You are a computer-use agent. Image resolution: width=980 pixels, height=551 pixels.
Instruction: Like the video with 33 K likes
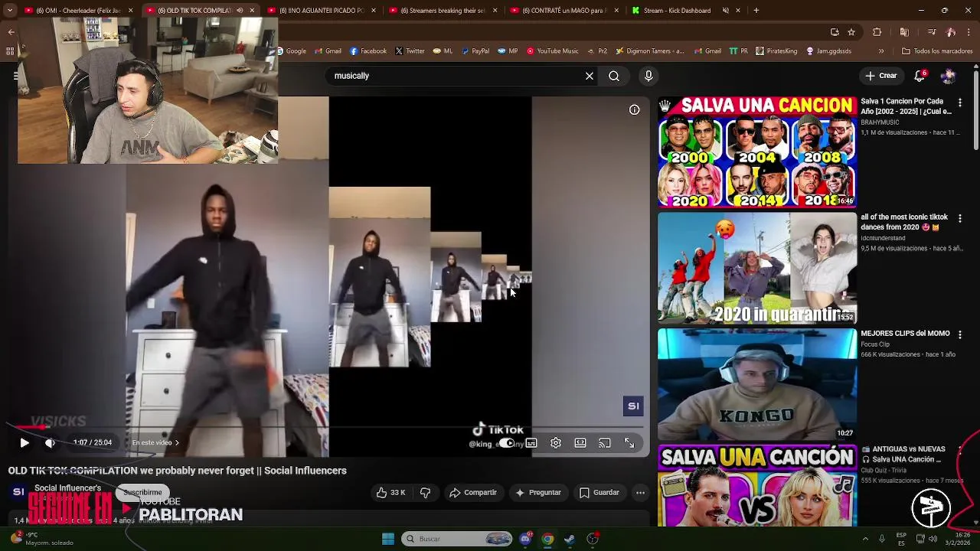[x=390, y=493]
